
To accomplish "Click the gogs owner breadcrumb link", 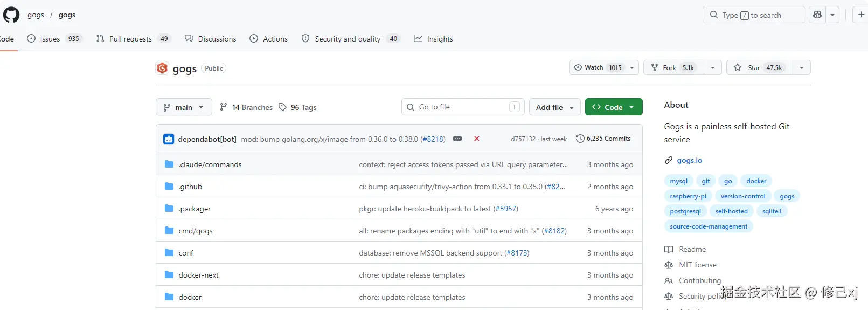I will point(36,15).
